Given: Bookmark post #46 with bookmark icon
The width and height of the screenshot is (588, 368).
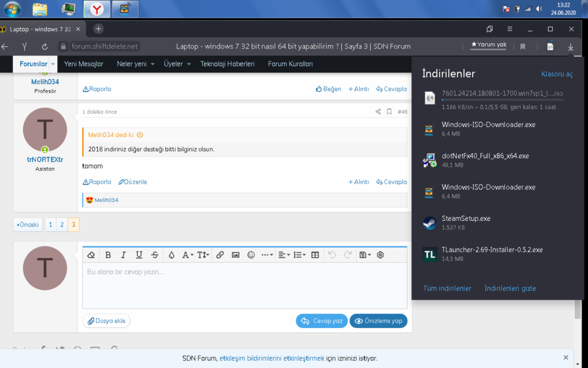Looking at the screenshot, I should tap(389, 112).
